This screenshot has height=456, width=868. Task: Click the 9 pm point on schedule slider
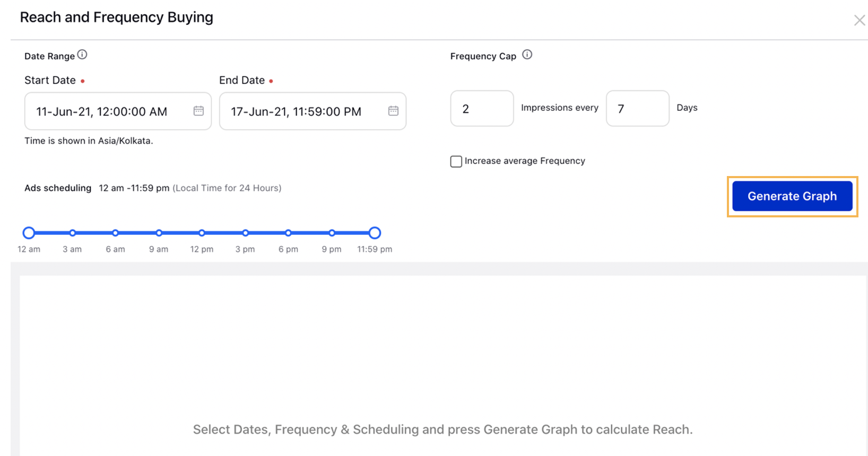(332, 233)
